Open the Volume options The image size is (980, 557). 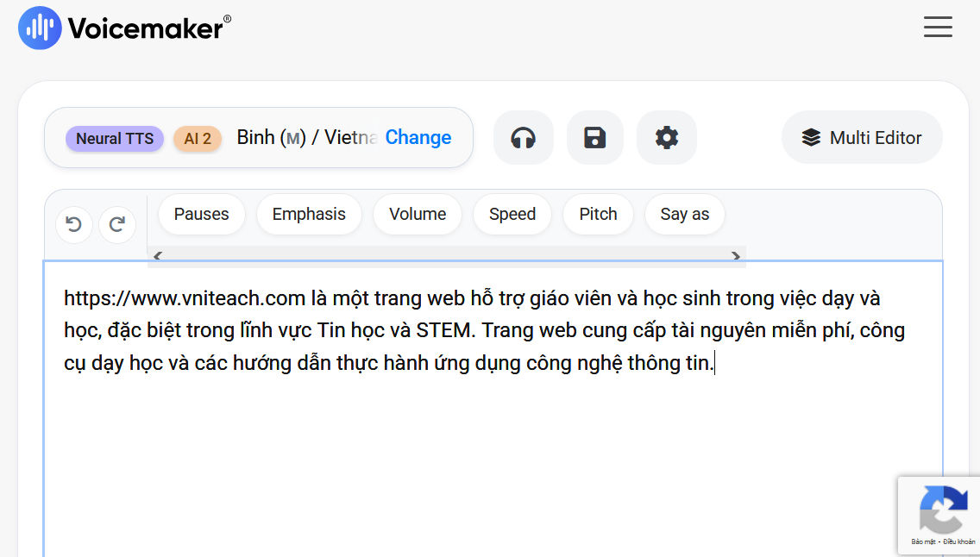(x=418, y=214)
